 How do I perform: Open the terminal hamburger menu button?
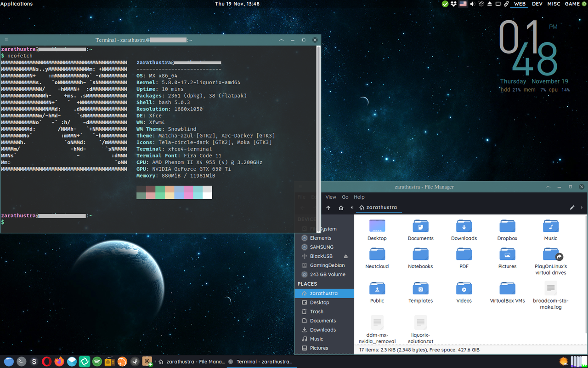[6, 40]
